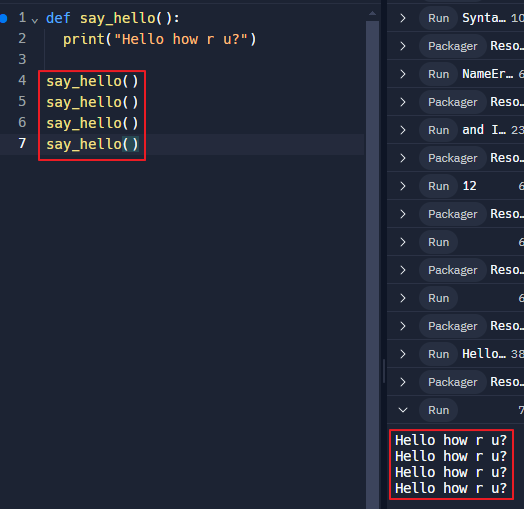Collapse the last expanded Run entry

point(403,410)
